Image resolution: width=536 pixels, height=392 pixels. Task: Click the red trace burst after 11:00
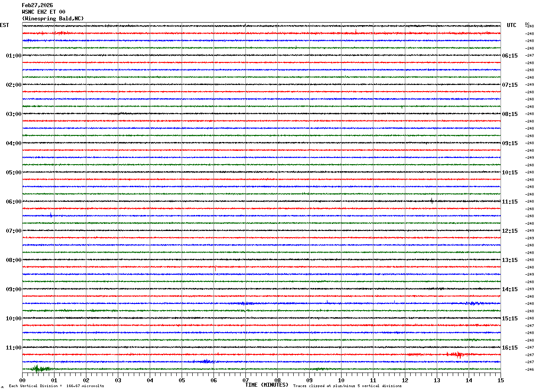(458, 354)
